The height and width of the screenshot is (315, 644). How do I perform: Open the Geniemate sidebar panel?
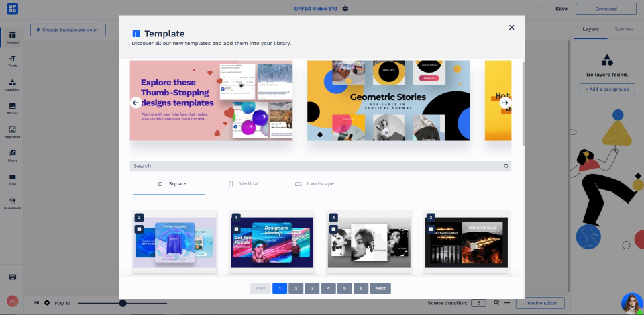pos(12,203)
